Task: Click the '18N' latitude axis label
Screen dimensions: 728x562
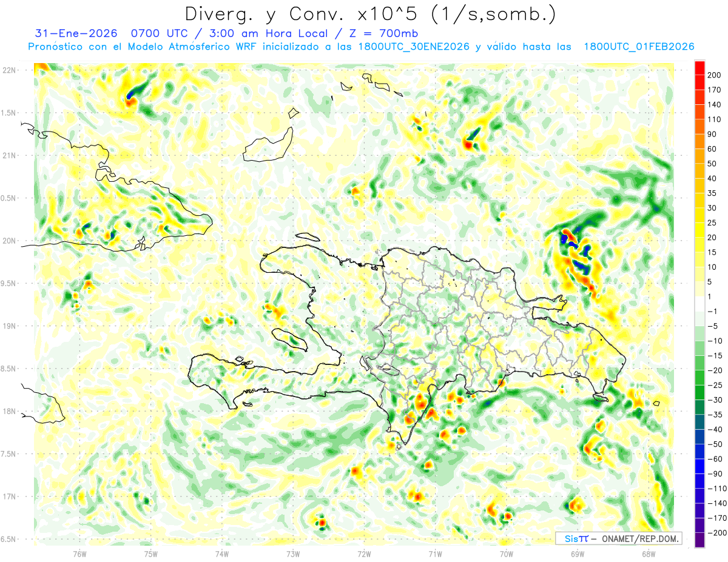Action: pos(8,412)
